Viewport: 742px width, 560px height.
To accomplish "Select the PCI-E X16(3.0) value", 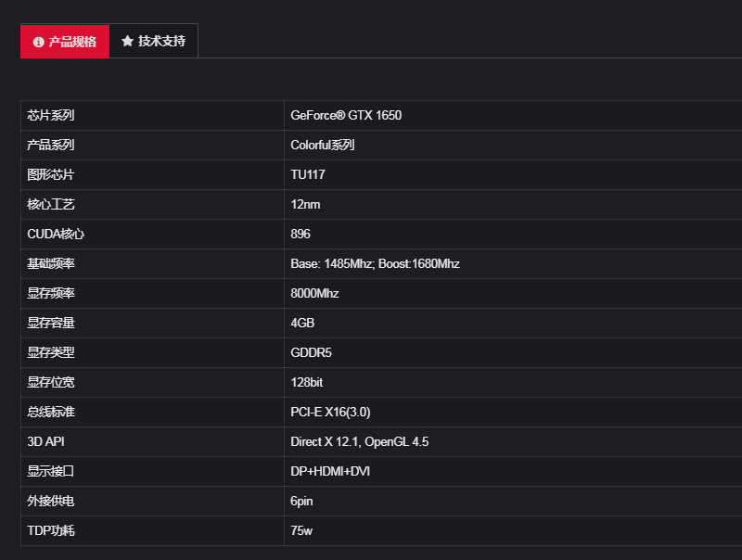I will [330, 412].
